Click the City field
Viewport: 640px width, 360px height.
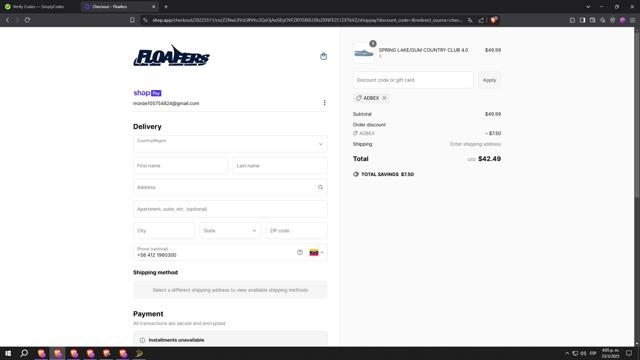(x=164, y=231)
